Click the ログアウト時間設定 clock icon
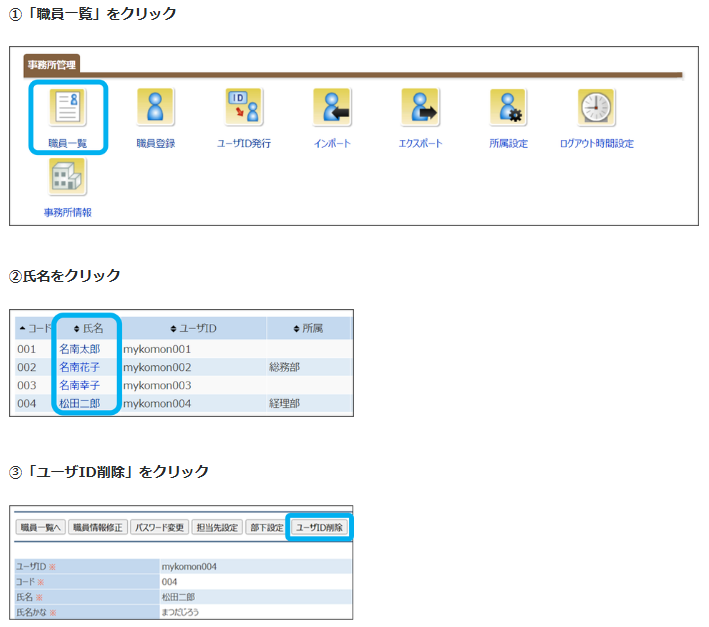This screenshot has width=709, height=627. point(596,108)
